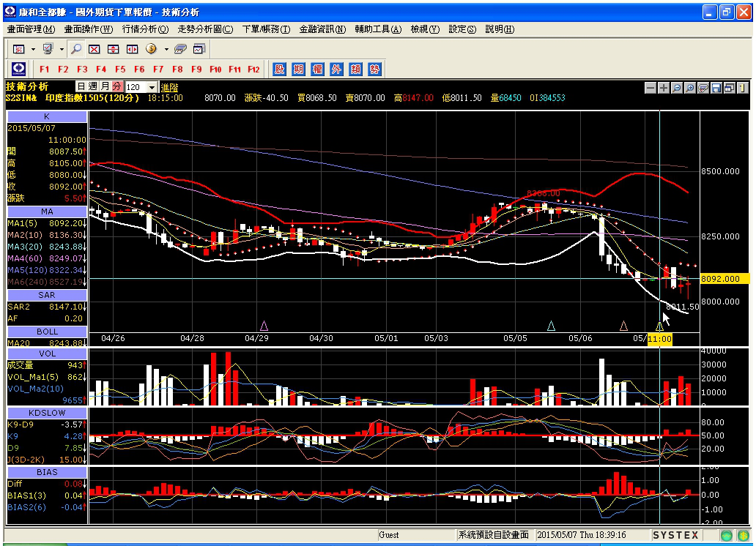Click the horizontal split window toolbar icon

114,49
